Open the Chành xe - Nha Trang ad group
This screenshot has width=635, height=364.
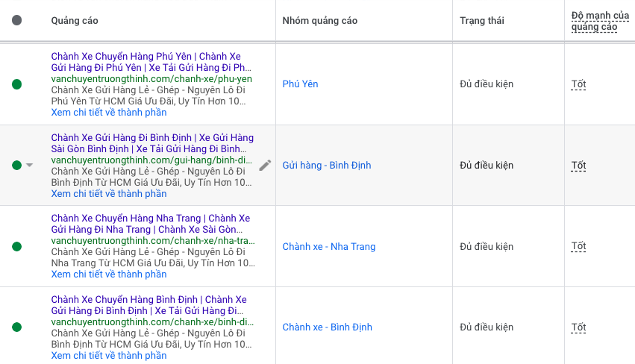coord(328,247)
